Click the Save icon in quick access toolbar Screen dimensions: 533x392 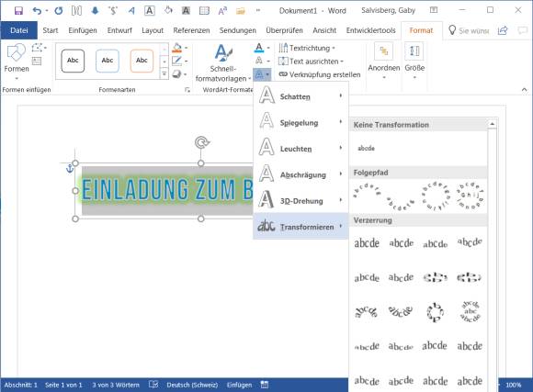click(x=18, y=10)
